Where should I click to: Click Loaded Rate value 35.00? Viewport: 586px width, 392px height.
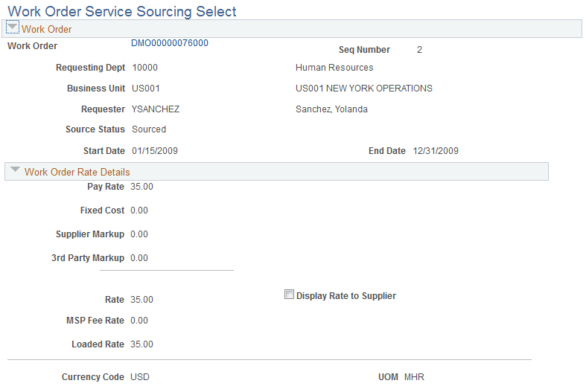pyautogui.click(x=141, y=344)
